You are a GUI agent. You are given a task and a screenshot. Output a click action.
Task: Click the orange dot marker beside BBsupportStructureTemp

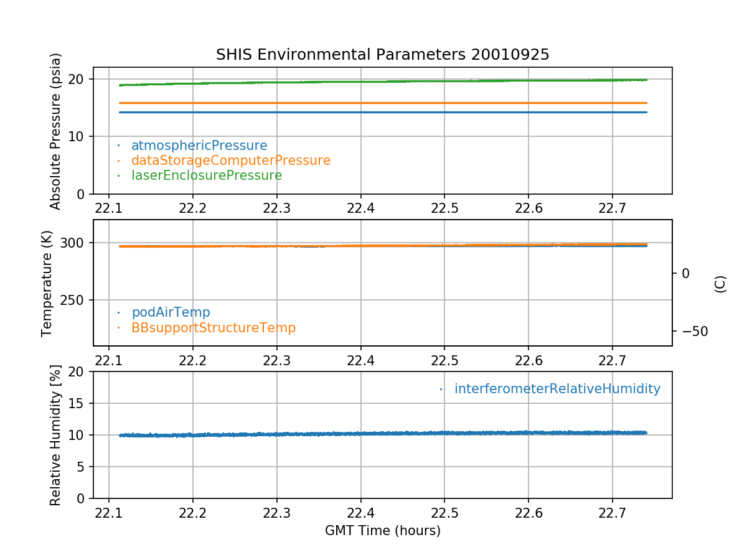(118, 327)
